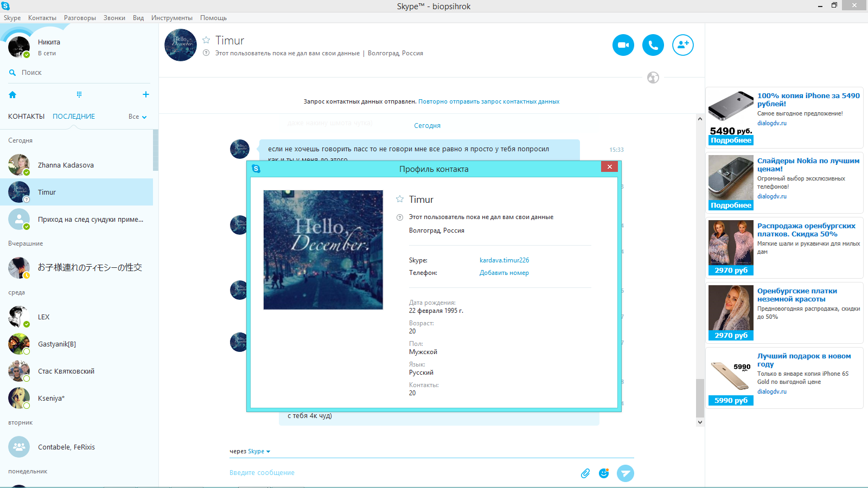Resend contact details request link
Viewport: 868px width, 488px height.
click(489, 101)
